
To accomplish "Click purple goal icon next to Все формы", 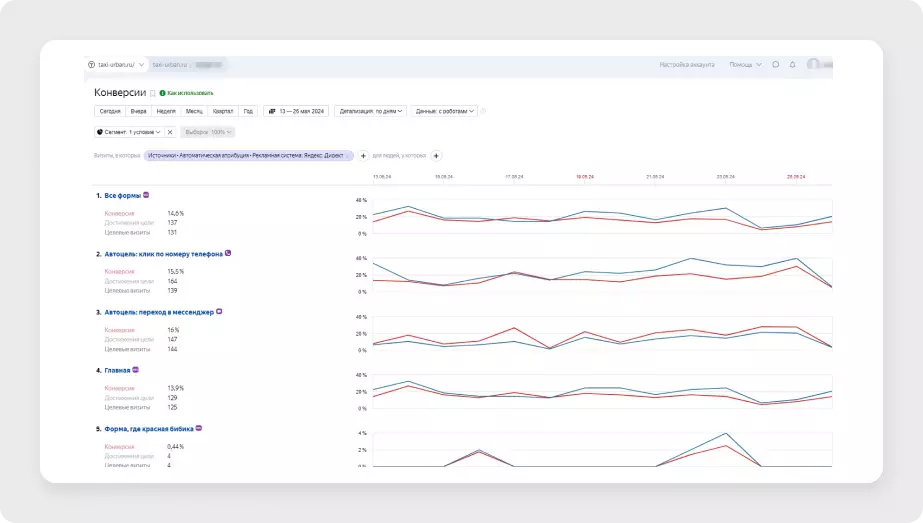I will (146, 195).
